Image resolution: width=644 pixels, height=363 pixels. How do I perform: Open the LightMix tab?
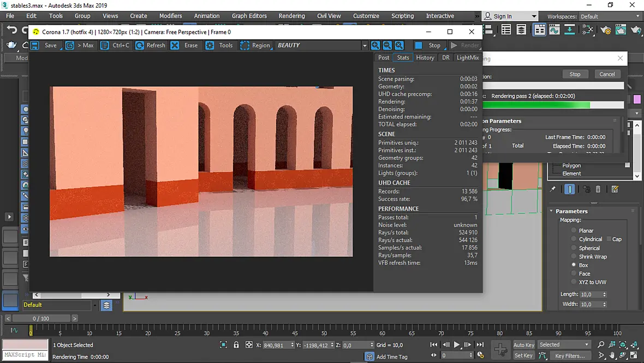(x=468, y=57)
